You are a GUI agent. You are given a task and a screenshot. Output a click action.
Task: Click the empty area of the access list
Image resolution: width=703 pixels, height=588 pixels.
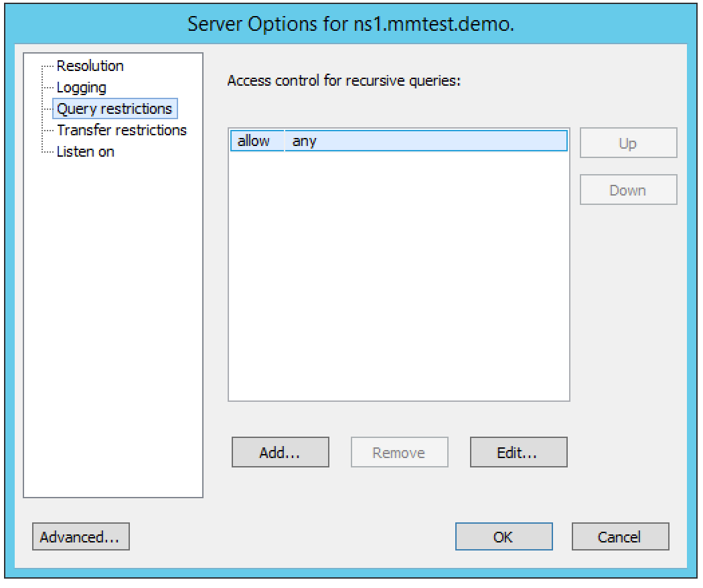point(398,281)
